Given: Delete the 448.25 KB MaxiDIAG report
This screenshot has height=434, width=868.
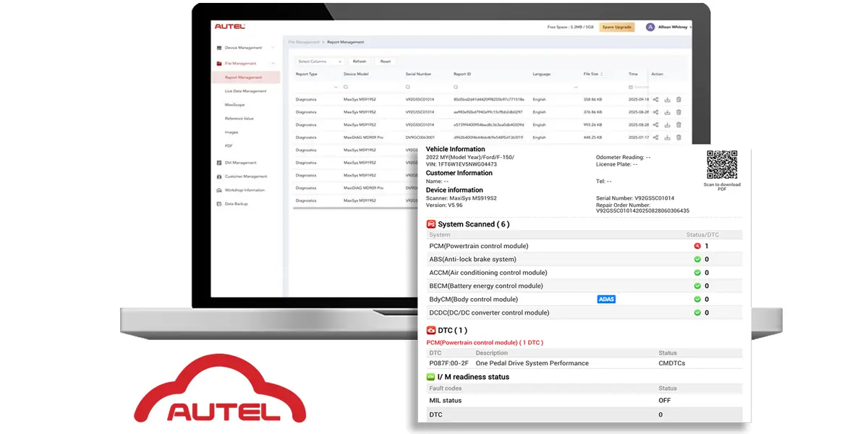Looking at the screenshot, I should coord(678,137).
